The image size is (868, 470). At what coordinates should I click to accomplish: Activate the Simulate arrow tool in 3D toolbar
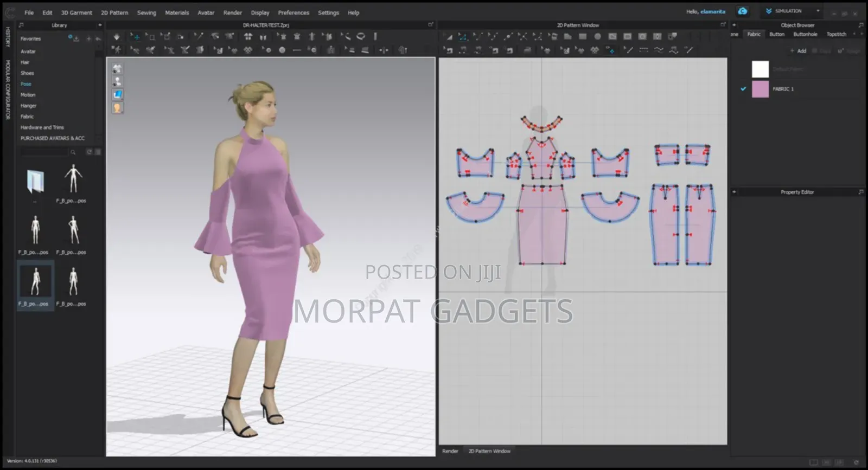point(116,37)
